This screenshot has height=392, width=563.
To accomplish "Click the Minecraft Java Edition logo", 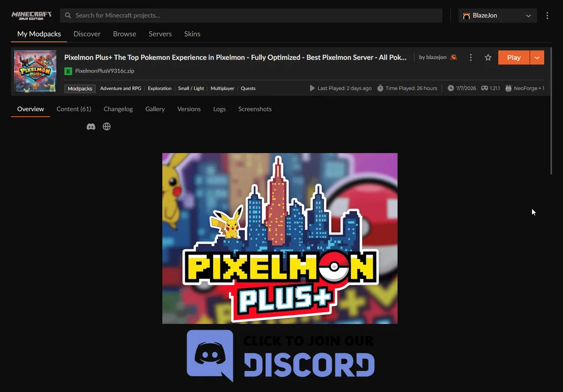I will 31,15.
